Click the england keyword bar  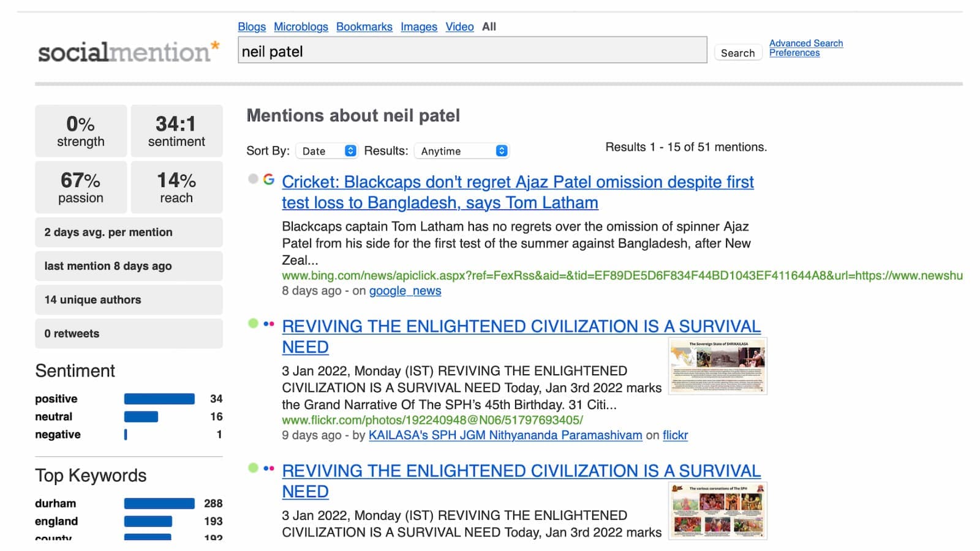coord(148,522)
